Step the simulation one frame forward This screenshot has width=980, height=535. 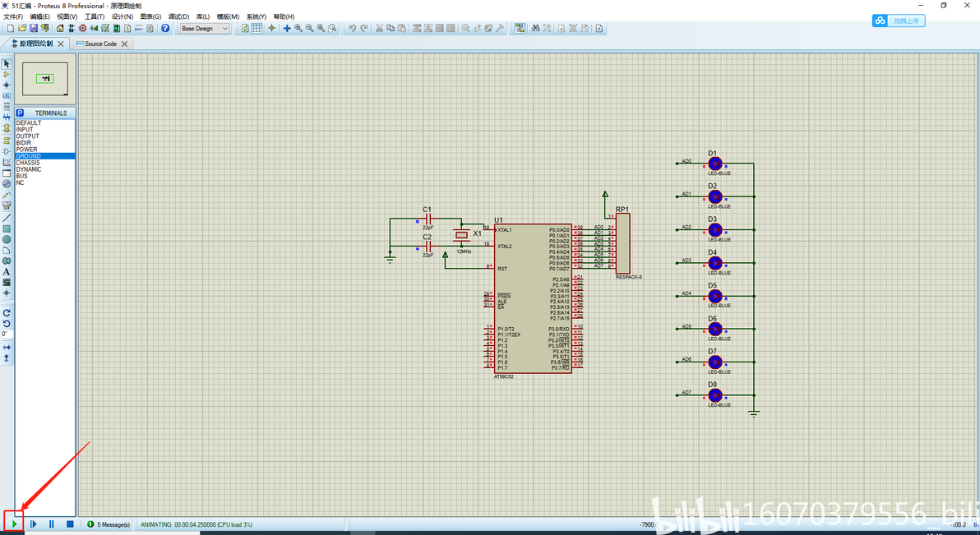(x=34, y=523)
